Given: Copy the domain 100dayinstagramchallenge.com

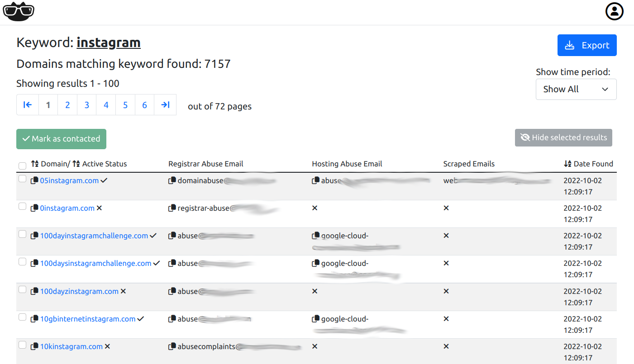Looking at the screenshot, I should (34, 236).
